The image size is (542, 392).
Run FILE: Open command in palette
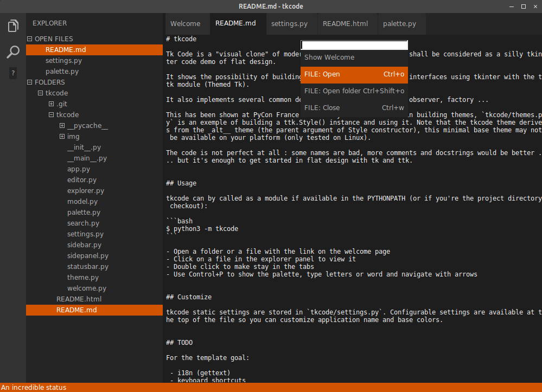click(354, 74)
